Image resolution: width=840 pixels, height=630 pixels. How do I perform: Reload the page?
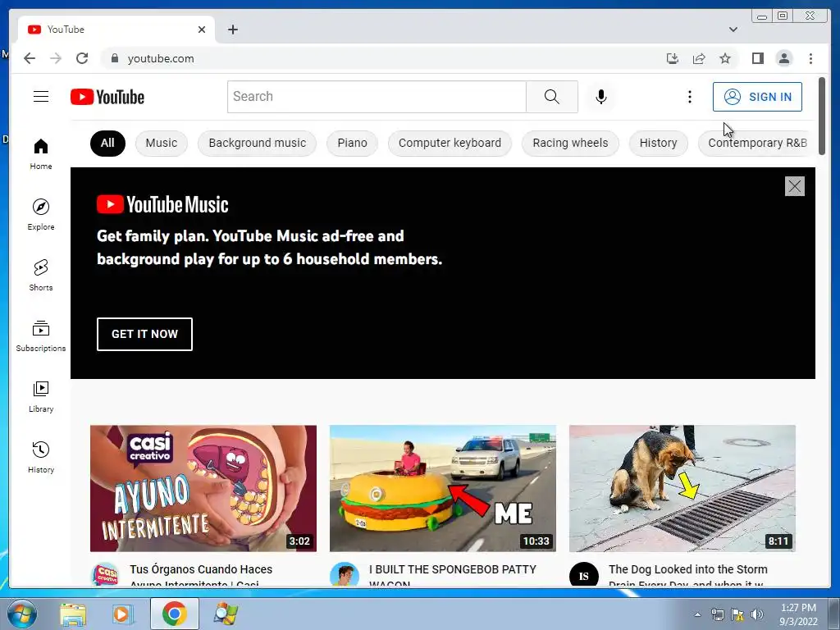point(82,58)
